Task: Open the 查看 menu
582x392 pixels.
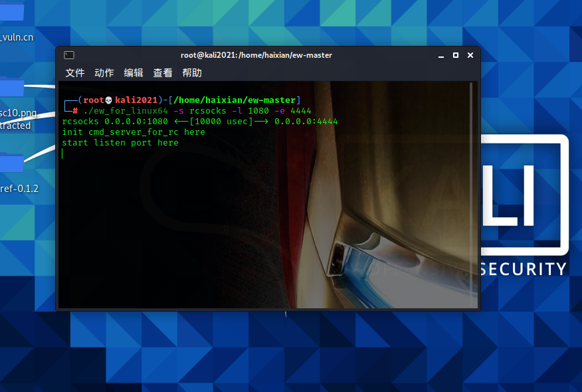Action: click(163, 73)
